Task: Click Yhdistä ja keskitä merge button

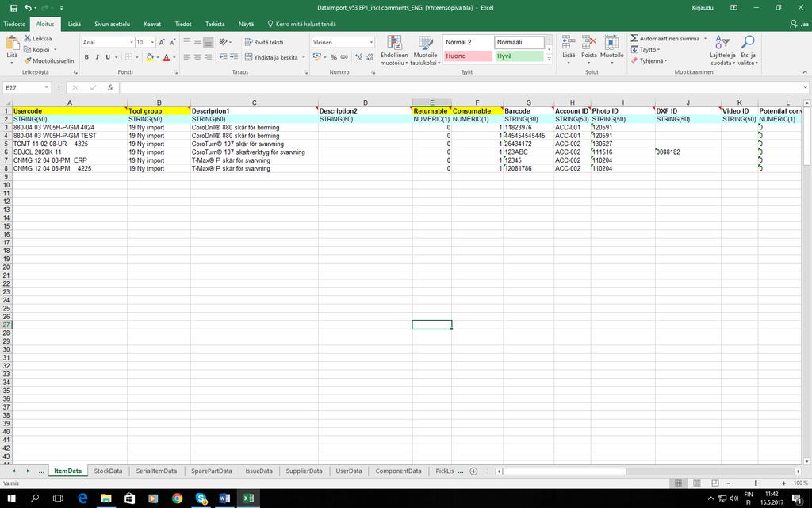Action: pyautogui.click(x=271, y=57)
